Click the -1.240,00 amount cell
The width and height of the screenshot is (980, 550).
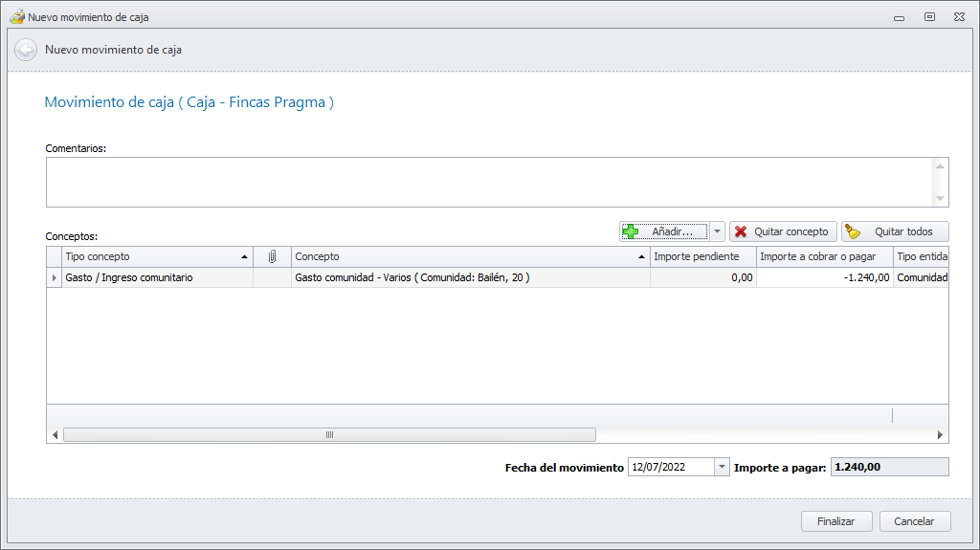coord(825,277)
